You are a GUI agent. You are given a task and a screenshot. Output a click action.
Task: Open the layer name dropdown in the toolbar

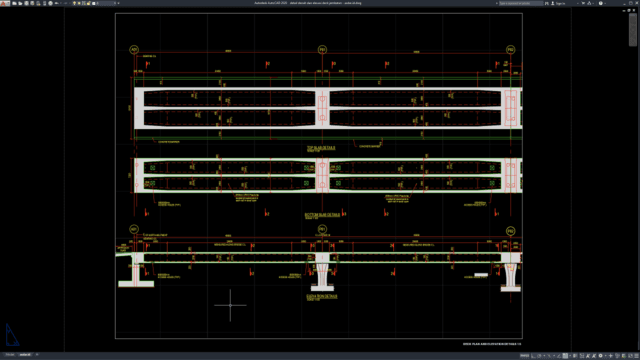tap(107, 3)
